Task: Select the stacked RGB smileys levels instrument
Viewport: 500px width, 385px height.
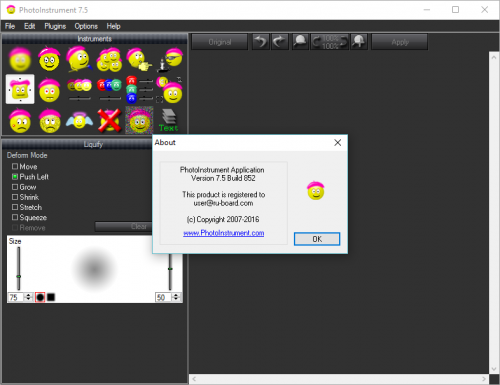Action: [139, 89]
